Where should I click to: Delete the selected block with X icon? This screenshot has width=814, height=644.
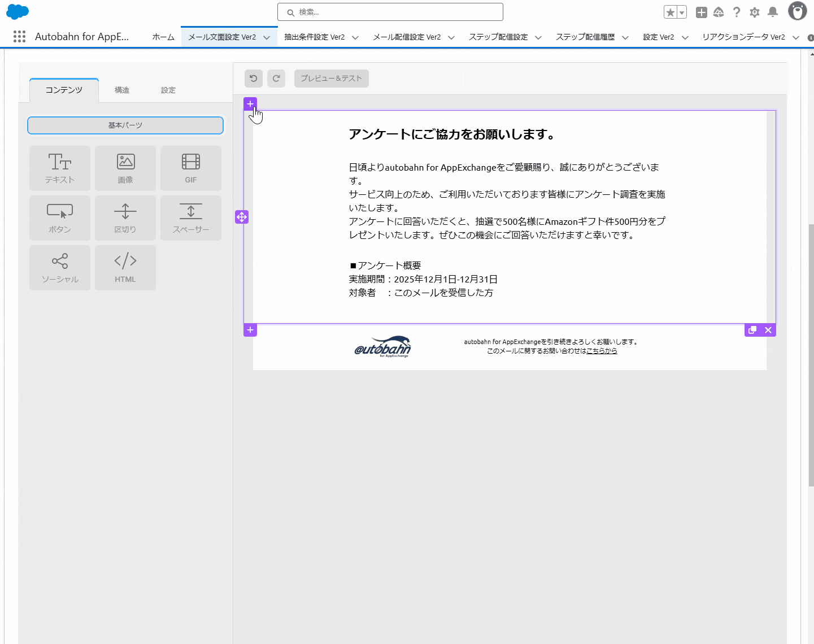[768, 330]
